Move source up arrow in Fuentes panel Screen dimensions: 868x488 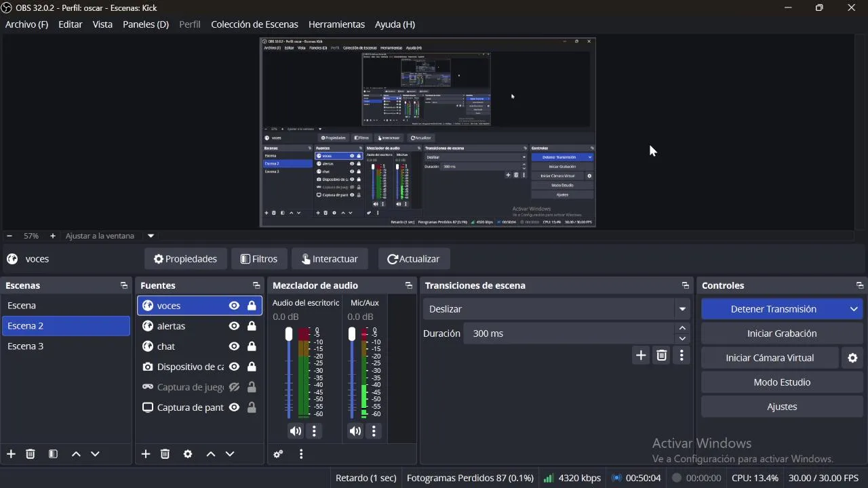coord(211,454)
